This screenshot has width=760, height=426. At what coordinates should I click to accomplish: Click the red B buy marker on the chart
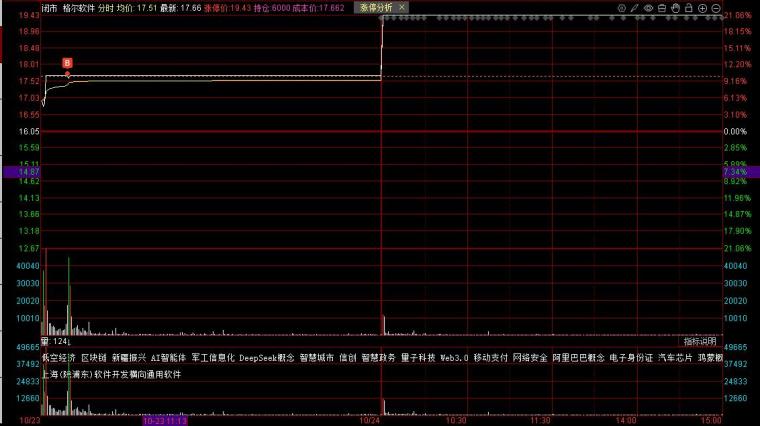tap(67, 63)
